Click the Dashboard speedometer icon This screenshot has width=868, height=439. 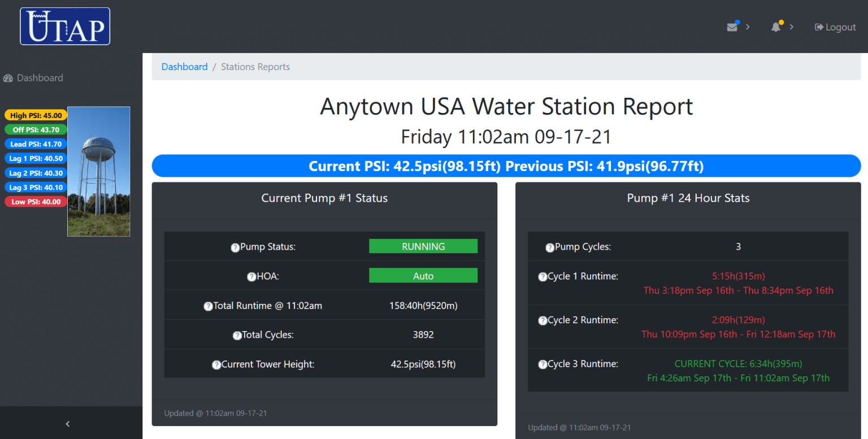click(x=8, y=77)
